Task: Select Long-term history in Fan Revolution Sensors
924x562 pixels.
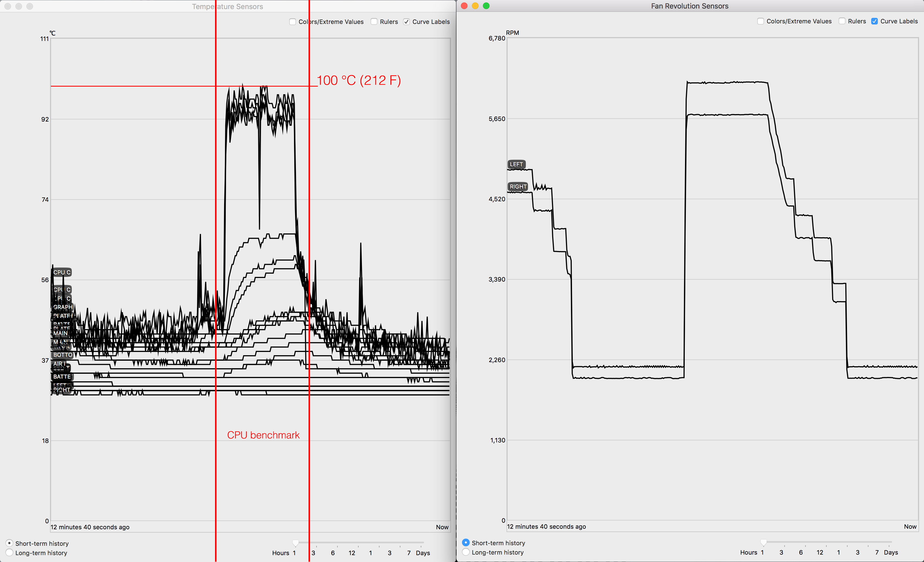Action: point(466,552)
